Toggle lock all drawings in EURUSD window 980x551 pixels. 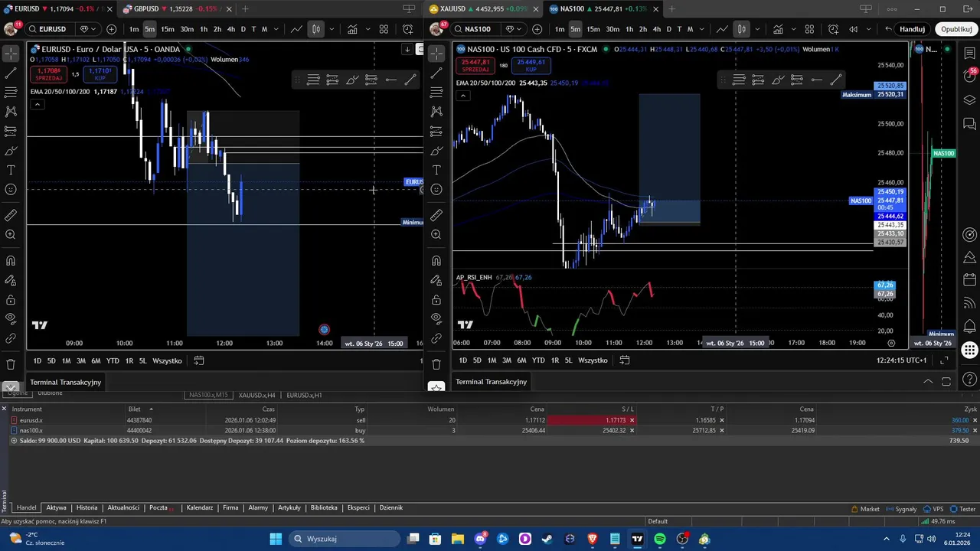coord(11,300)
